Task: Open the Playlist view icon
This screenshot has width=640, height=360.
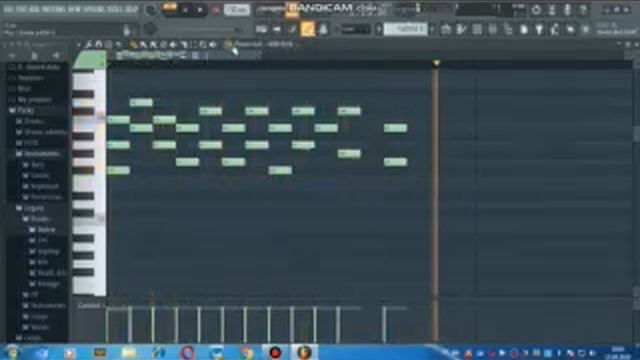Action: click(446, 29)
